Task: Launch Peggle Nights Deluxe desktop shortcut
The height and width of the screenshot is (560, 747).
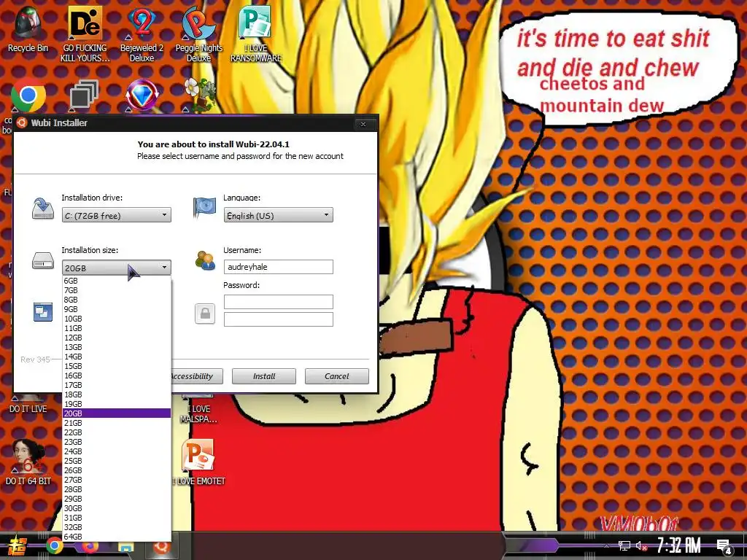Action: [198, 34]
